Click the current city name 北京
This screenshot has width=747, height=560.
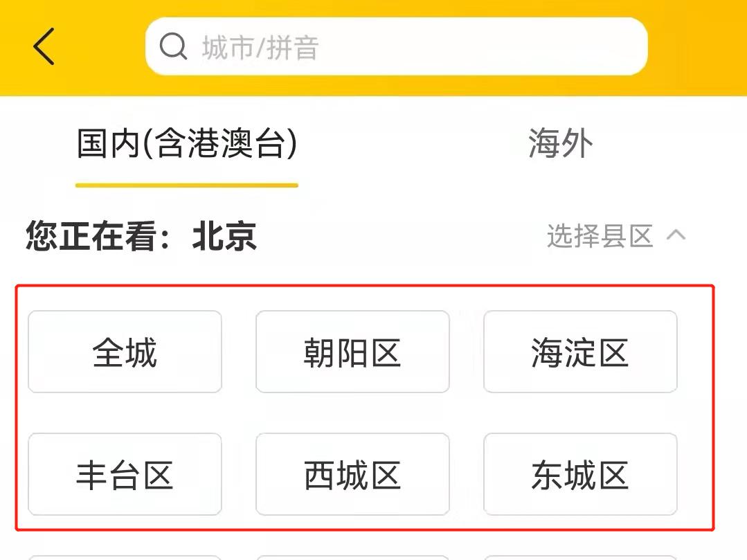pos(224,236)
